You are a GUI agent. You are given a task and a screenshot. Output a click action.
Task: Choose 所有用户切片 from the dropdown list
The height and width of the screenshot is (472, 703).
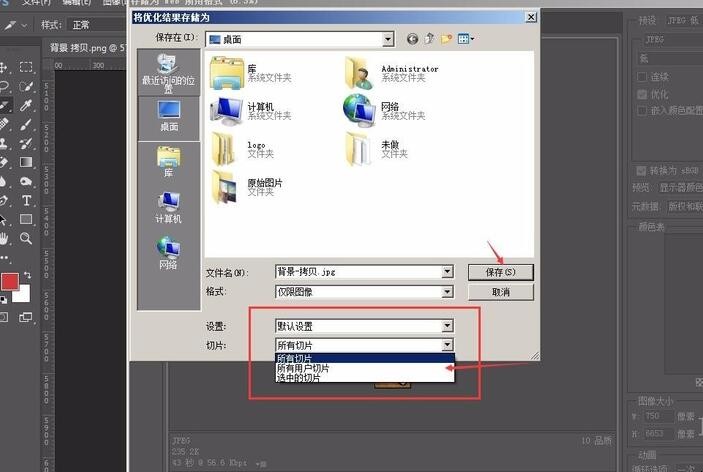[x=364, y=368]
